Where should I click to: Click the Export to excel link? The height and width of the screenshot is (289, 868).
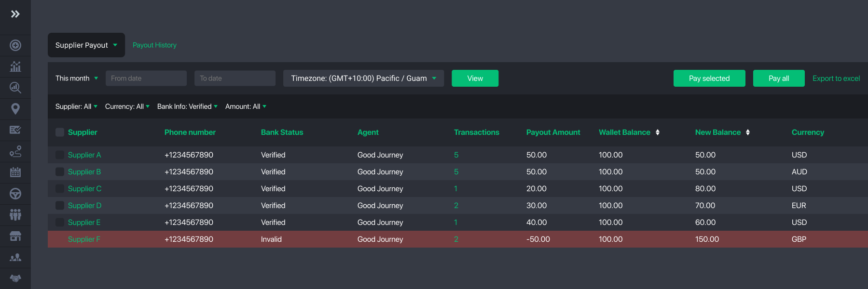point(836,79)
